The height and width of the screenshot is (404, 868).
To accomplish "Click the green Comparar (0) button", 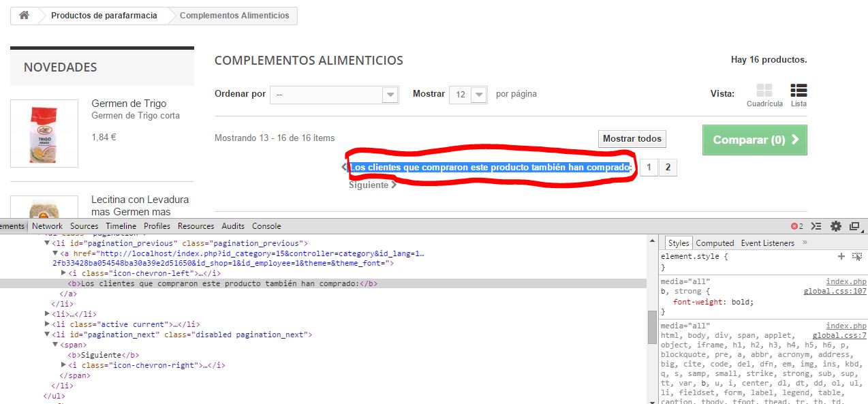I will pos(755,140).
